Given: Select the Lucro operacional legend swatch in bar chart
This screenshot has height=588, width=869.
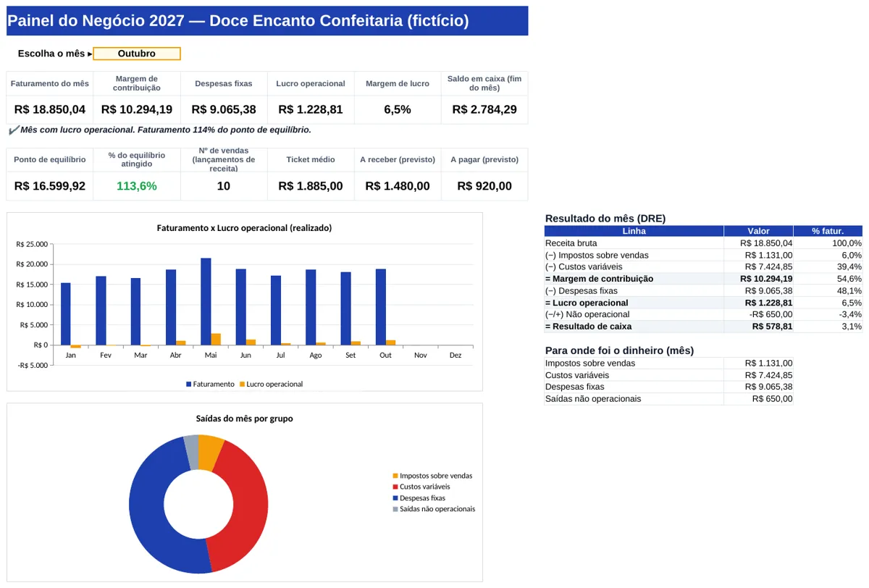Looking at the screenshot, I should point(243,384).
